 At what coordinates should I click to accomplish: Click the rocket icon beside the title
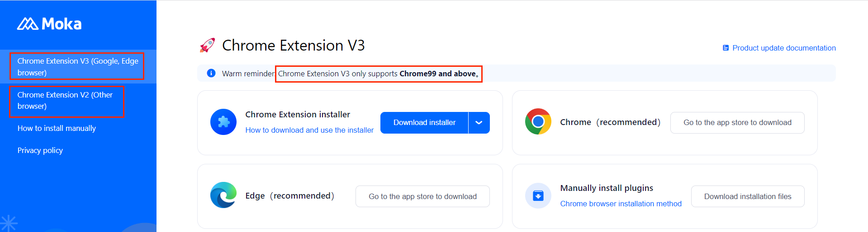[x=207, y=46]
